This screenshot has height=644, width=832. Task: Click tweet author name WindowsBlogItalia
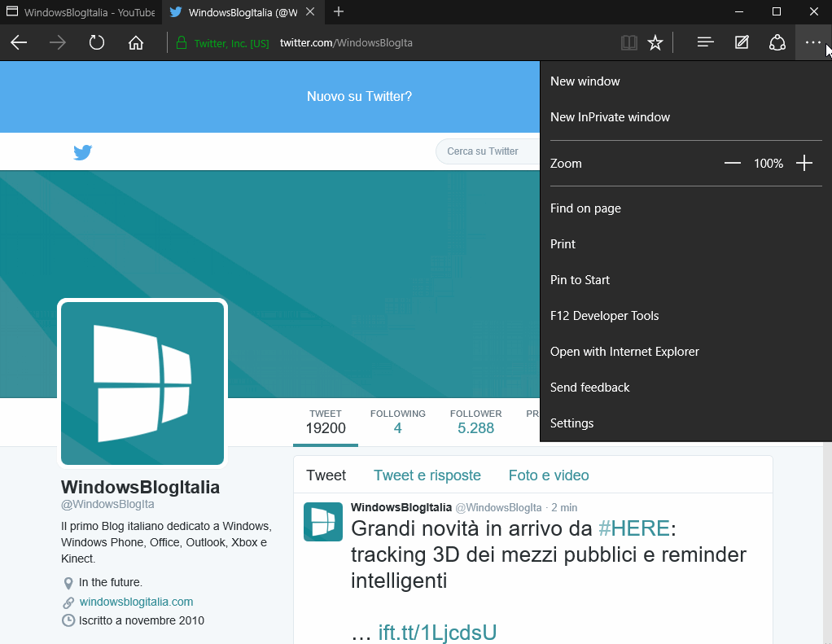[401, 507]
